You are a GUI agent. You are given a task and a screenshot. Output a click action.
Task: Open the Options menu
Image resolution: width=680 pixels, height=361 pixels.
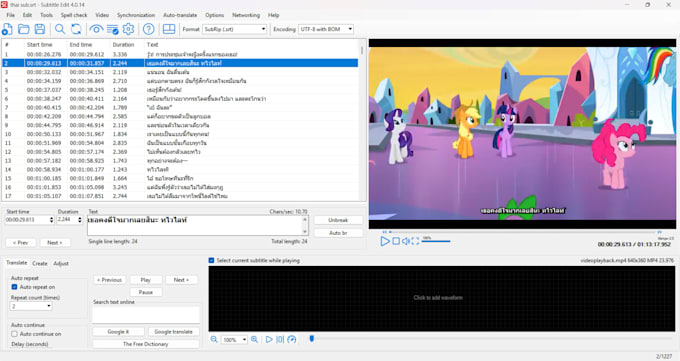point(215,15)
